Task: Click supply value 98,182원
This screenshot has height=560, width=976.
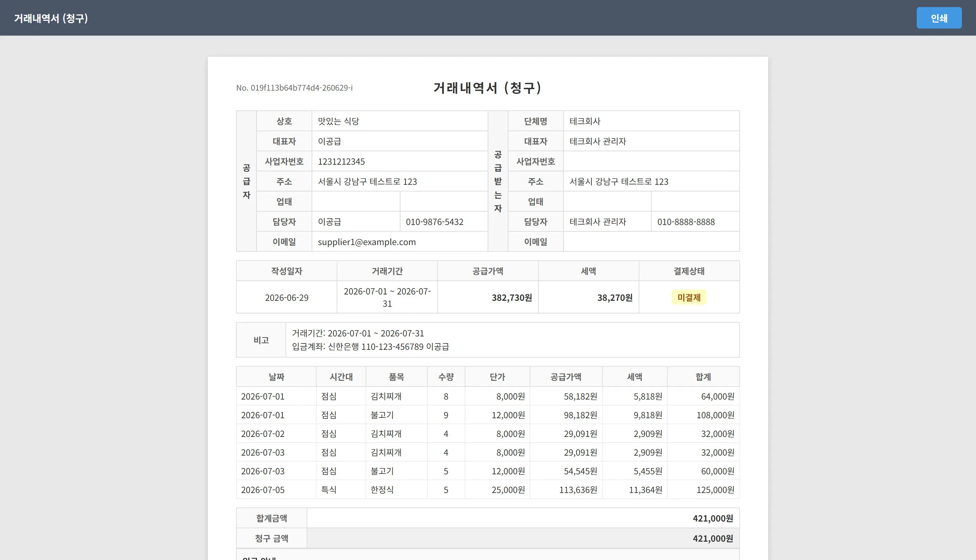Action: 580,415
